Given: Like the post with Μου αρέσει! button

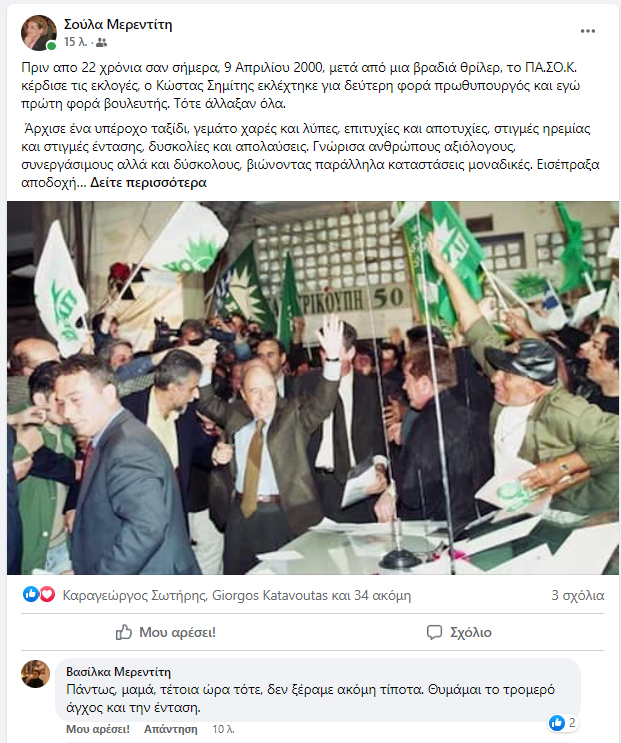Looking at the screenshot, I should click(x=166, y=632).
